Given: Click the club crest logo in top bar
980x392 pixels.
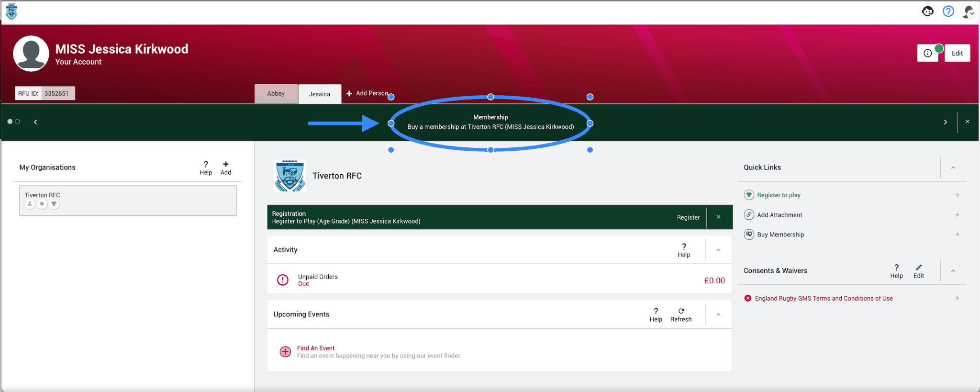Looking at the screenshot, I should point(11,11).
